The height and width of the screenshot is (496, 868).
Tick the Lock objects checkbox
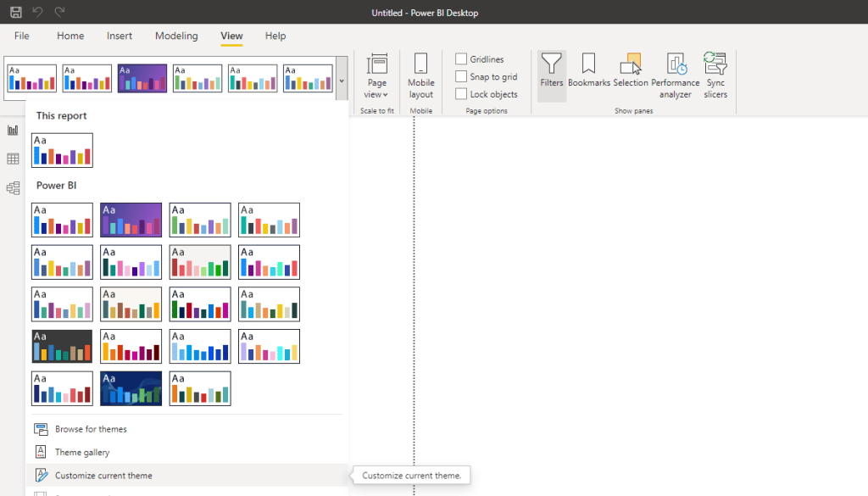coord(461,94)
